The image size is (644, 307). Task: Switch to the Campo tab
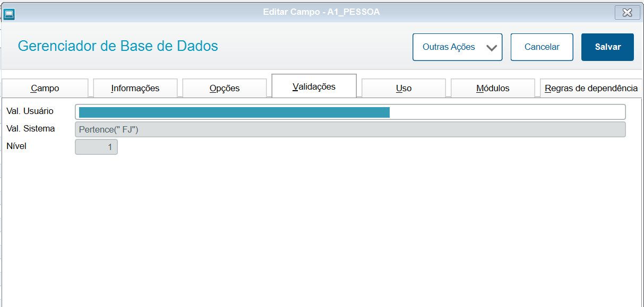point(45,88)
